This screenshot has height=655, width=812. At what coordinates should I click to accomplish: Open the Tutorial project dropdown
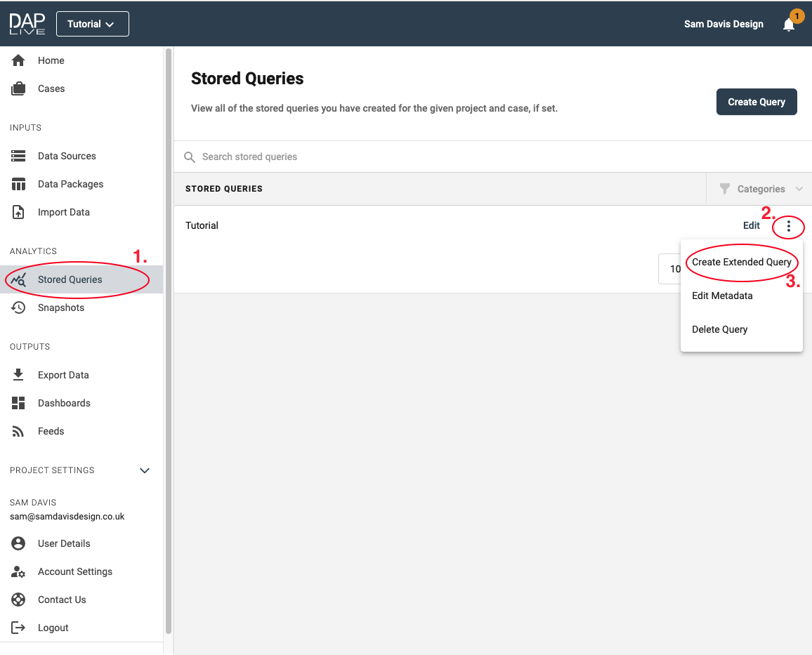coord(92,24)
